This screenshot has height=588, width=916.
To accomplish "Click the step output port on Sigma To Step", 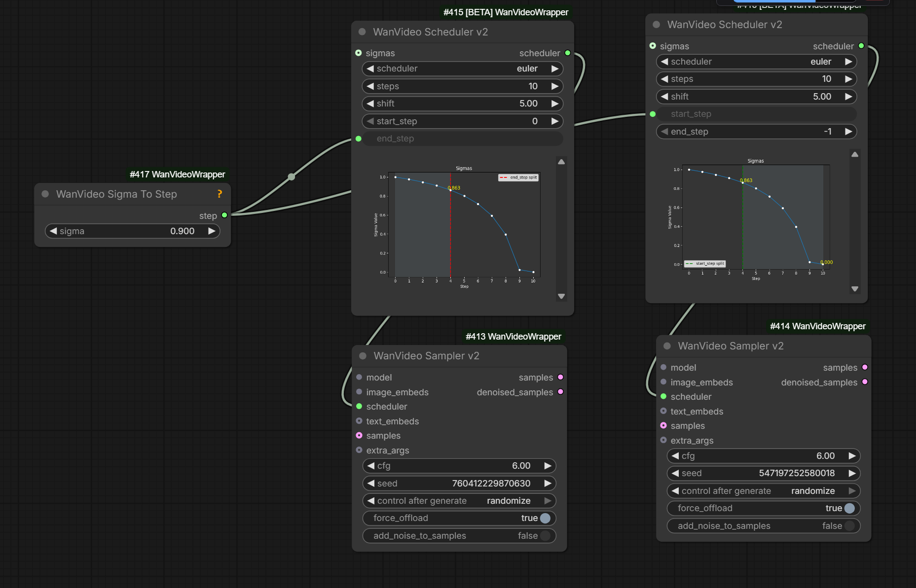I will (x=224, y=215).
